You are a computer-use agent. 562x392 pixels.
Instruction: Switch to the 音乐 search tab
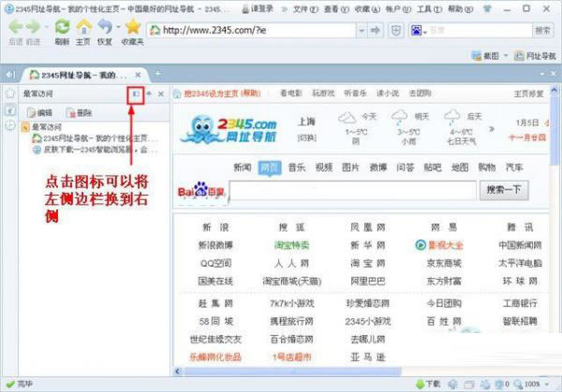[297, 167]
